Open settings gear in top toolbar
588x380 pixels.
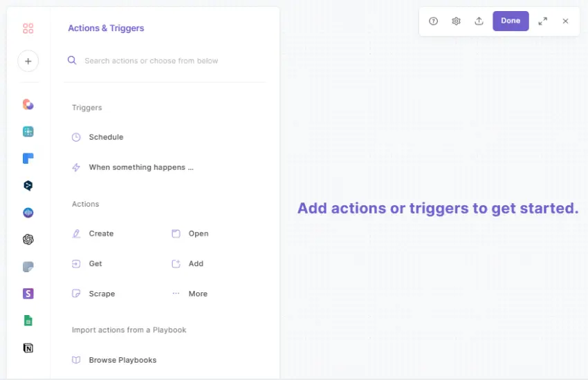pyautogui.click(x=456, y=21)
